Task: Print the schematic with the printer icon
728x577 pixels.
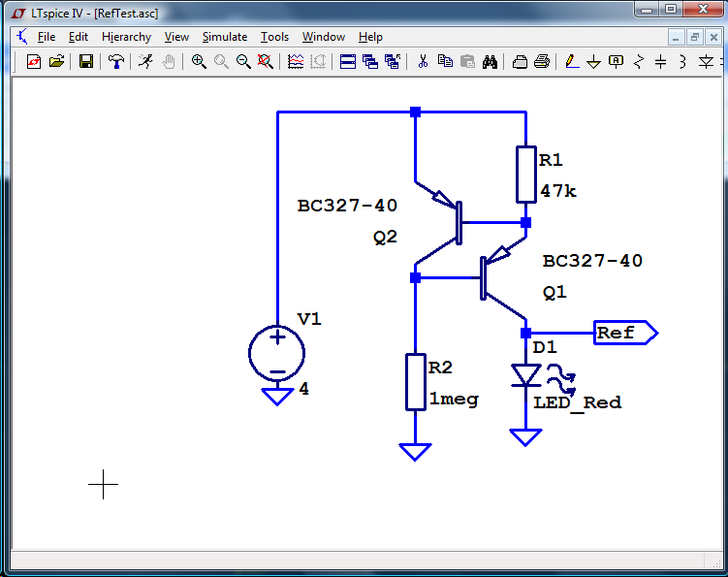Action: [542, 61]
